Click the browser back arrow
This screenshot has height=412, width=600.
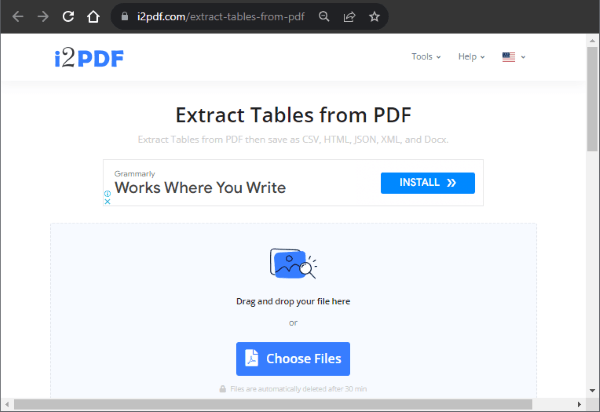point(16,17)
